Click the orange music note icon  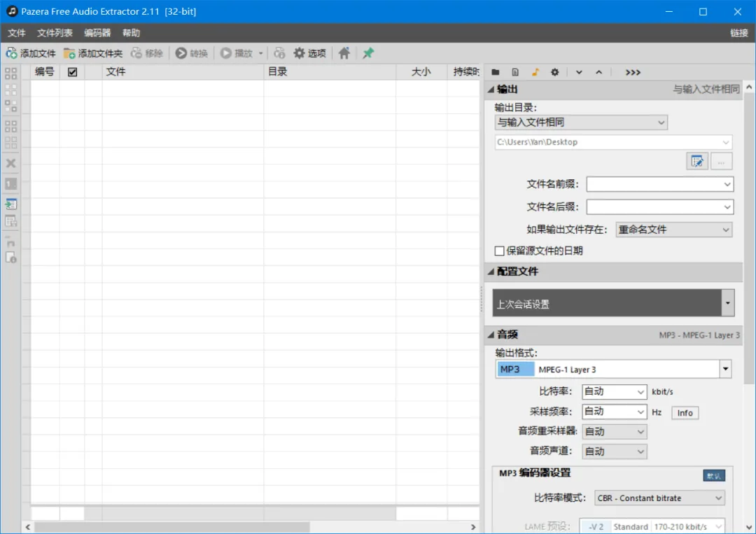[x=535, y=72]
